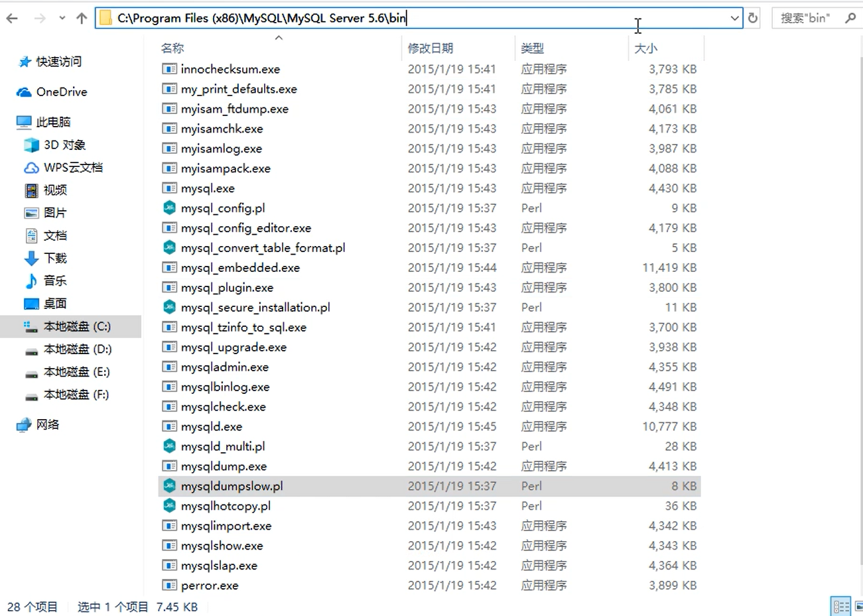The height and width of the screenshot is (616, 863).
Task: Select the mysqlhotcopy.pl file name
Action: (x=226, y=506)
